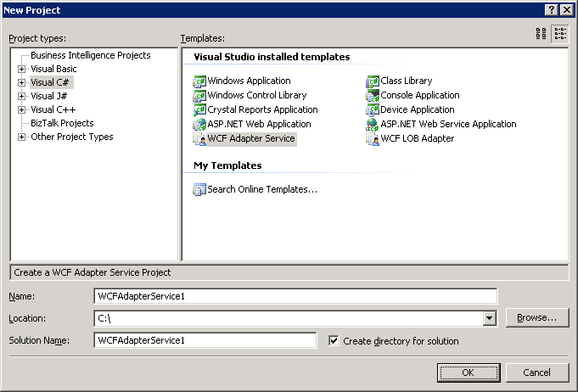
Task: Click the ASP.NET Web Application label
Action: [259, 124]
